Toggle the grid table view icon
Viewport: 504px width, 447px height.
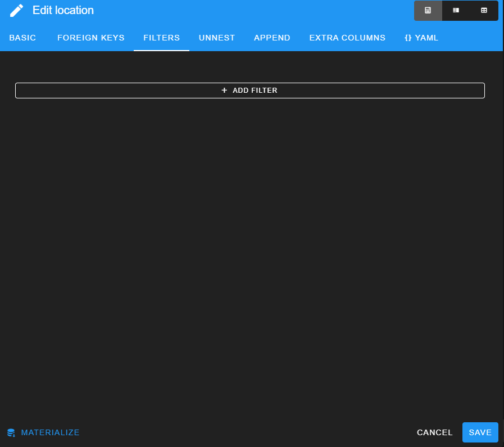point(484,11)
